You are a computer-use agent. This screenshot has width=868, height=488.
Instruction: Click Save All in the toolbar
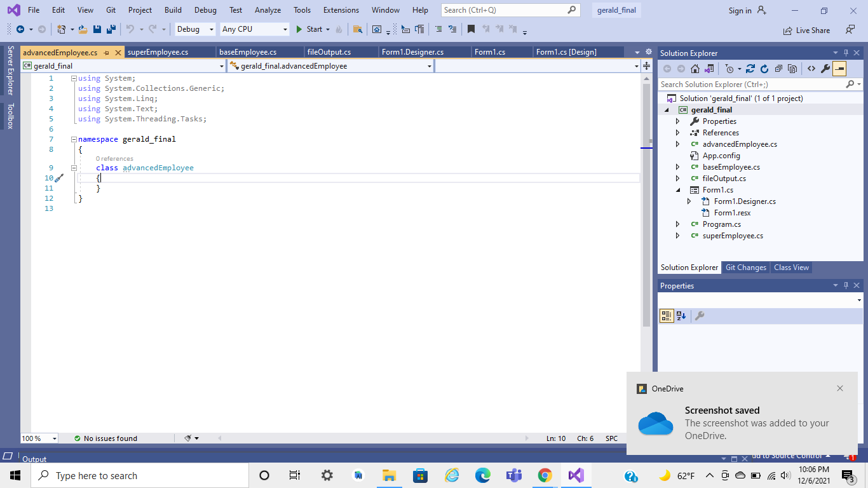pos(110,29)
